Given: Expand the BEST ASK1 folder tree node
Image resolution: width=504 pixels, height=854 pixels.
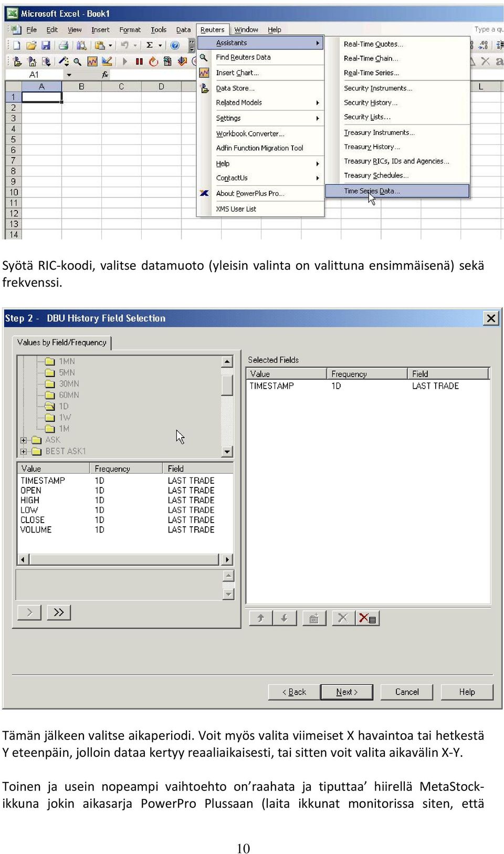Looking at the screenshot, I should click(x=23, y=451).
